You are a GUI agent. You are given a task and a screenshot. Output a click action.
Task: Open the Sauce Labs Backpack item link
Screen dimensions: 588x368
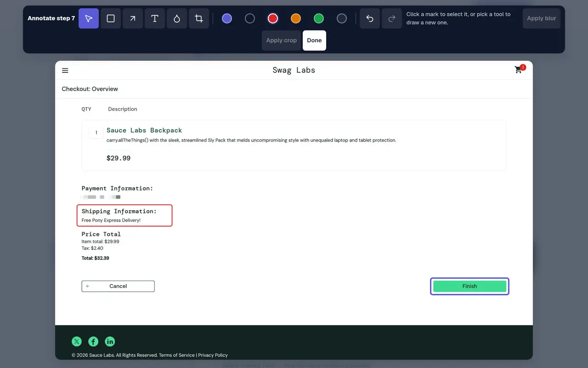pos(144,130)
